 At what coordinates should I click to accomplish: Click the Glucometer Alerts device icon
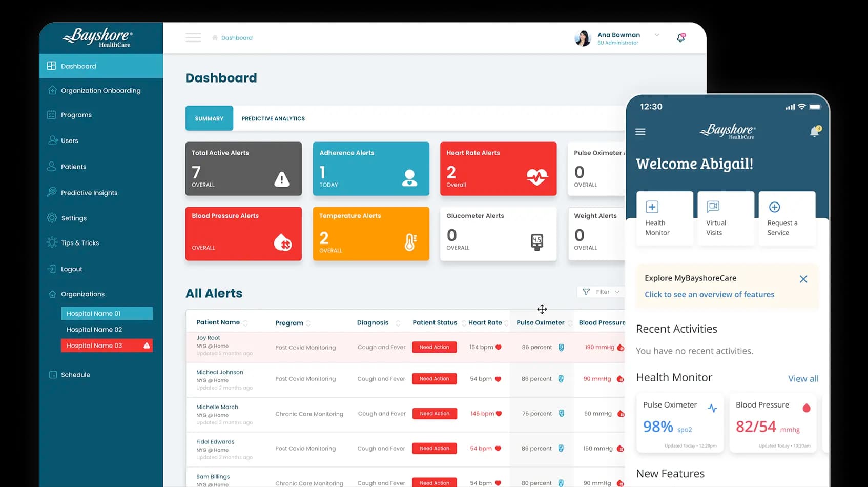click(x=536, y=242)
